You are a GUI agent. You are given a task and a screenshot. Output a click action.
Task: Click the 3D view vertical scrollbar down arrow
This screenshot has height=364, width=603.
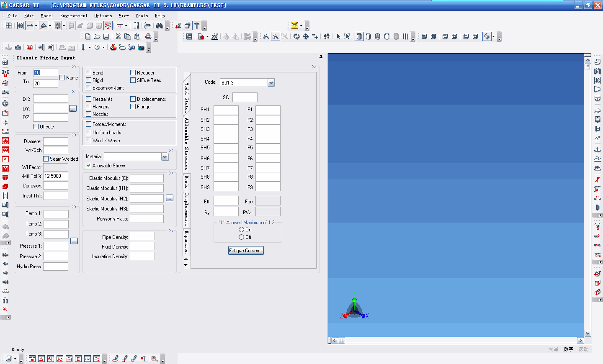point(588,333)
